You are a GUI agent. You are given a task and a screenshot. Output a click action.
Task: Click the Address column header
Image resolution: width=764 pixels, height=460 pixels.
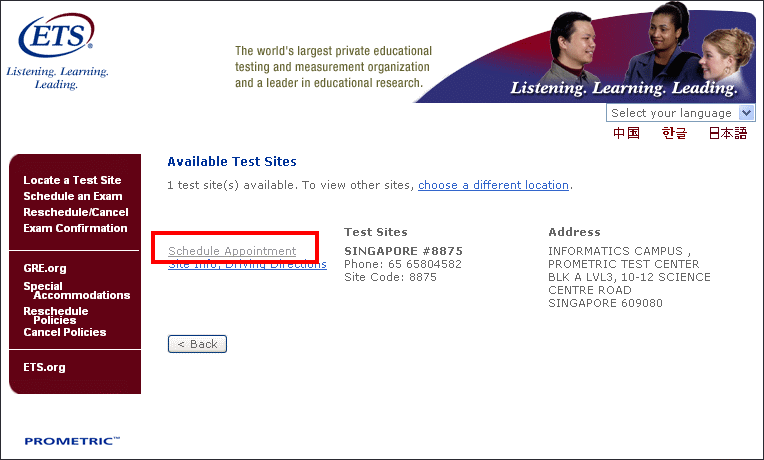574,232
